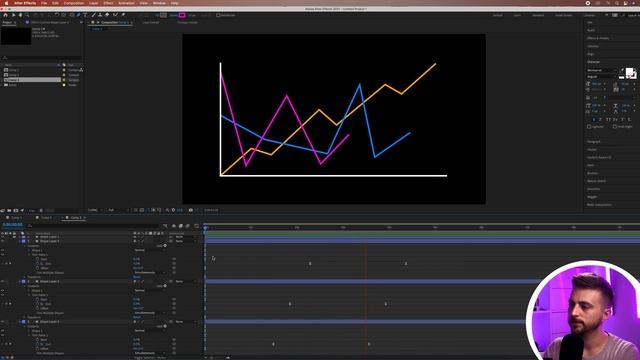Hide the bottom shape layer in timeline
This screenshot has width=640, height=360.
pos(2,322)
